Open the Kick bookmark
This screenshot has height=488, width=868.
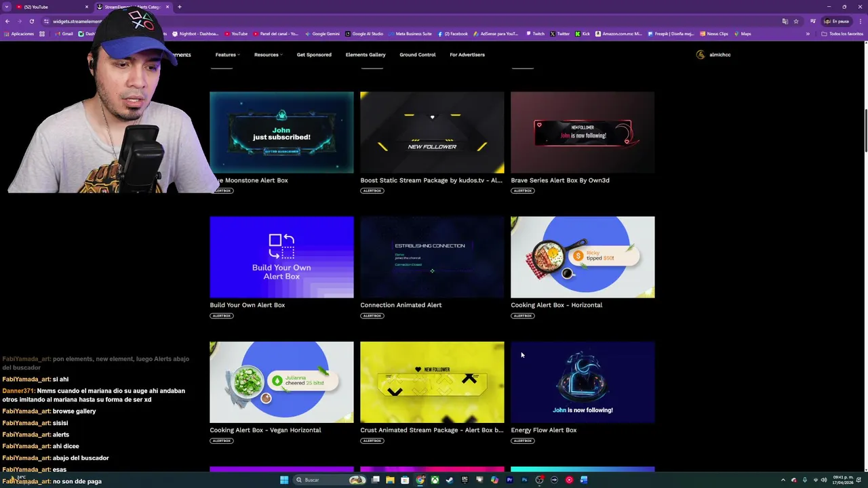(583, 34)
